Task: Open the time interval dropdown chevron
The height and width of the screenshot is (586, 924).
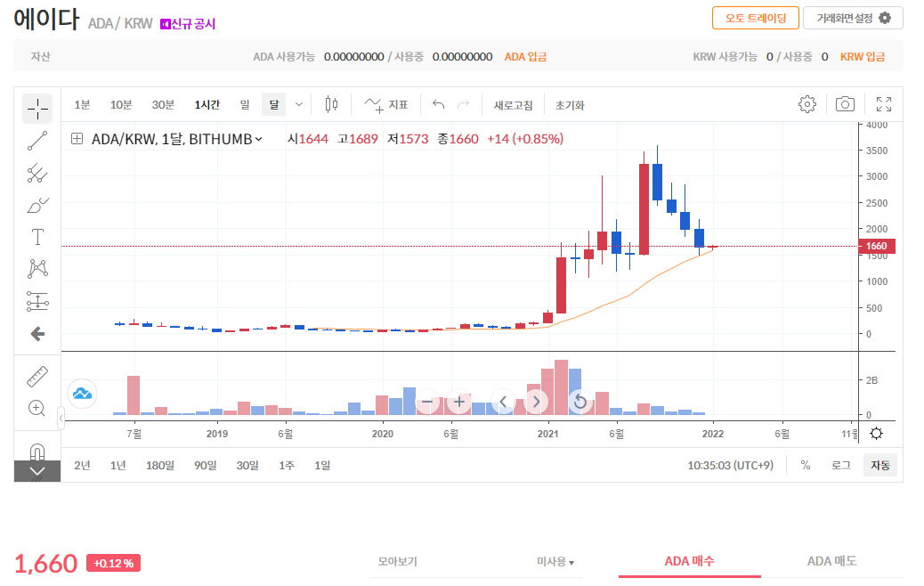Action: (x=299, y=105)
